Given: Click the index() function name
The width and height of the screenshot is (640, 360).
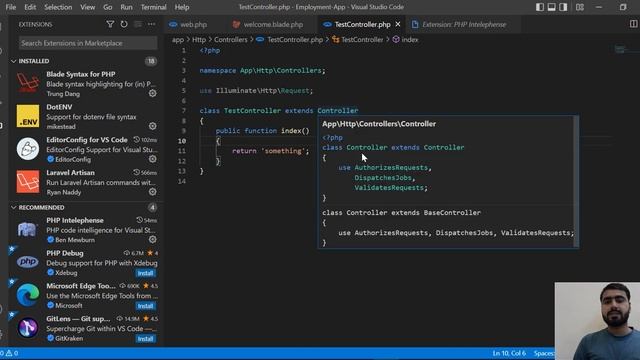Looking at the screenshot, I should [291, 131].
